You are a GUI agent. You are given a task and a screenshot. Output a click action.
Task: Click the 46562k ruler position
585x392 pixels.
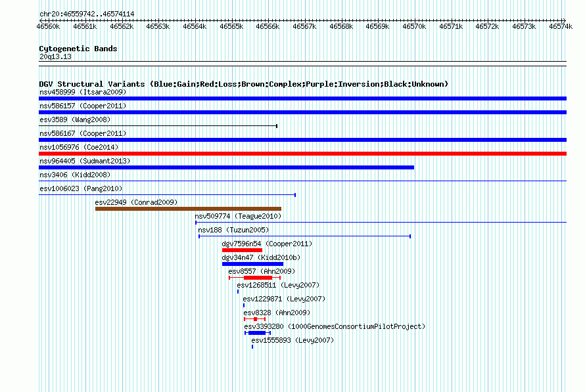pyautogui.click(x=122, y=26)
